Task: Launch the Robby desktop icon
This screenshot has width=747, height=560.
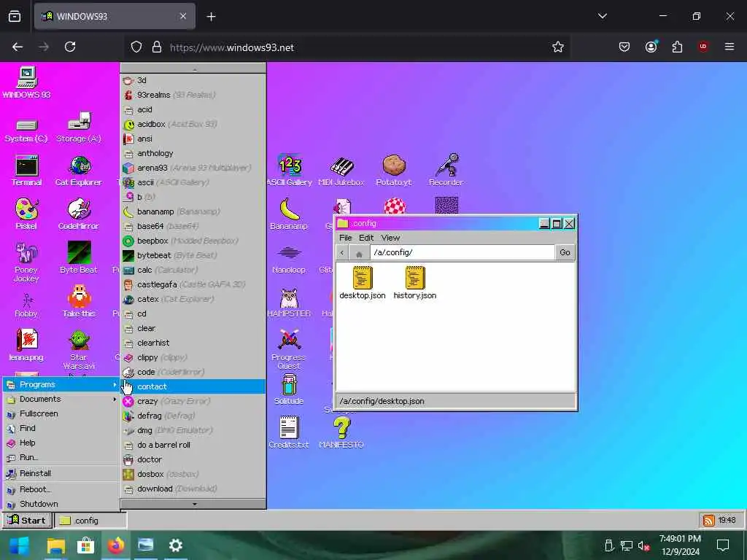Action: pos(27,306)
